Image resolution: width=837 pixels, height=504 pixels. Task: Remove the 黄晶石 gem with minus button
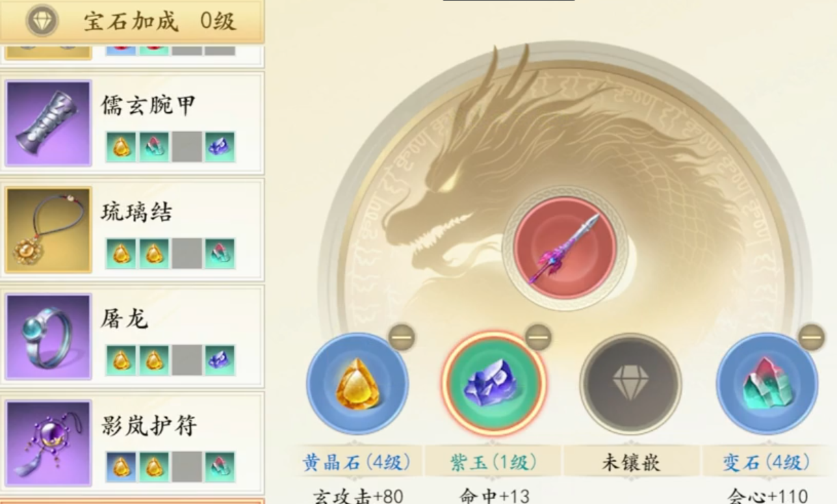pos(402,337)
